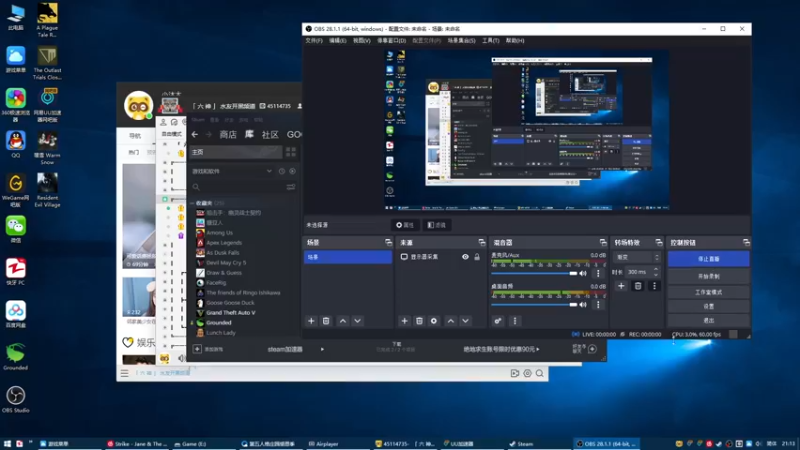Open 麦克风/Aux channel three-dot options
Screen dimensions: 800x450
click(x=598, y=273)
